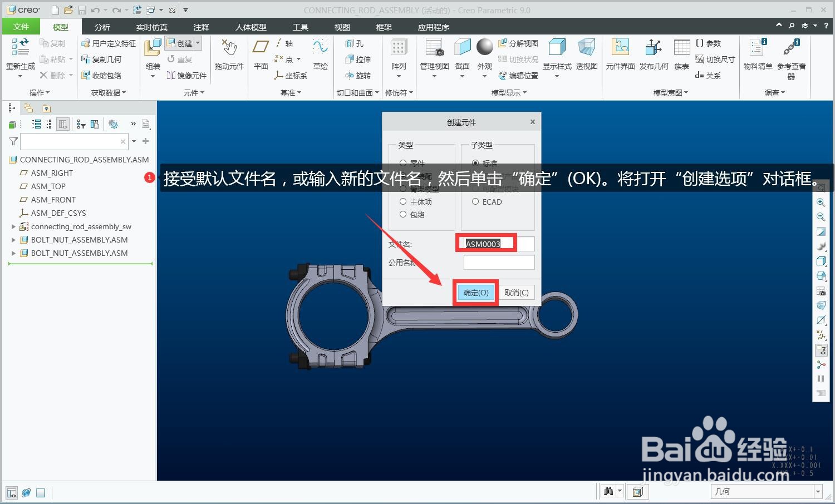This screenshot has height=504, width=835.
Task: Expand the 模型显示 group dropdown
Action: click(509, 93)
